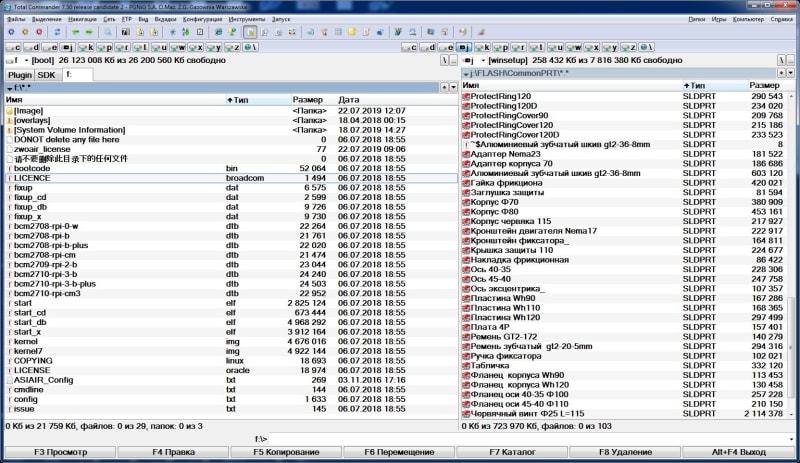800x463 pixels.
Task: Click the yellow sticky note toolbar icon
Action: click(x=352, y=32)
